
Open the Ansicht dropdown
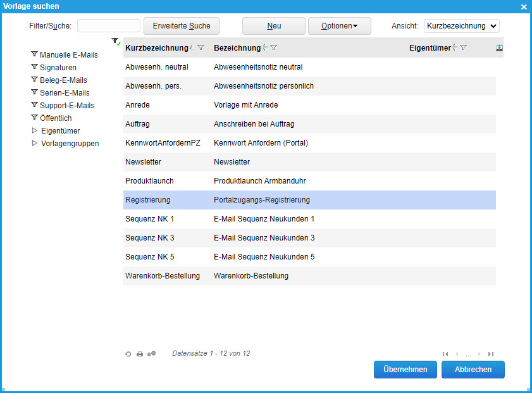(461, 26)
